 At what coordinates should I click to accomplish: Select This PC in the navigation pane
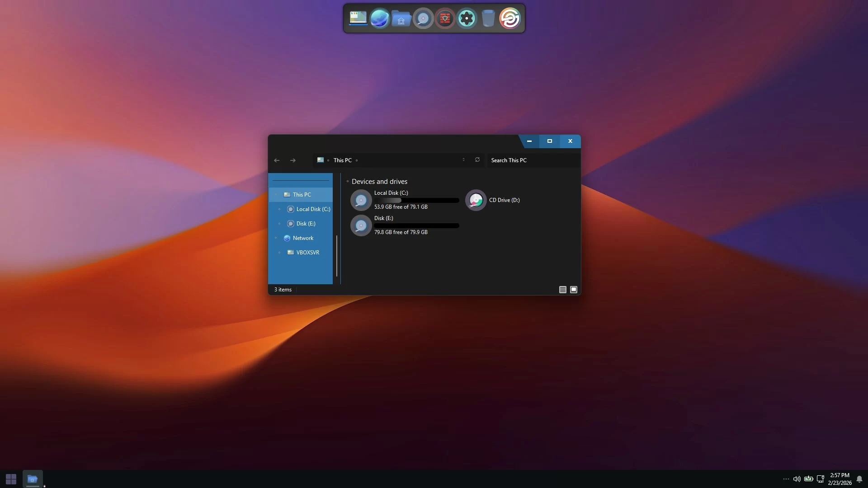[x=301, y=195]
